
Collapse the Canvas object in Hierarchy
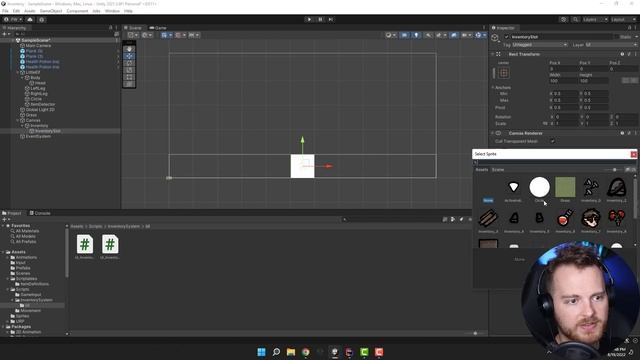pyautogui.click(x=18, y=120)
